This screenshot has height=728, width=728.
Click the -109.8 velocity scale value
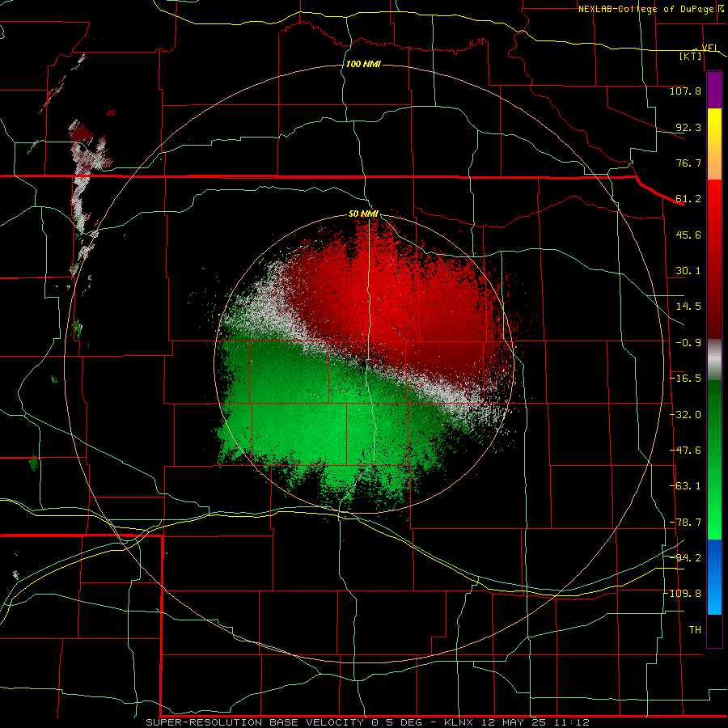(x=683, y=594)
